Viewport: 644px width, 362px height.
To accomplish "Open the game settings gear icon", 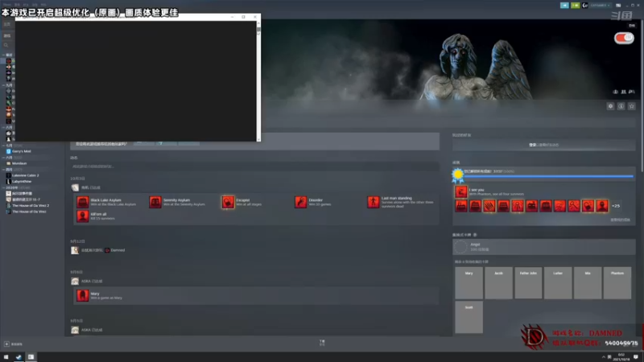I will 610,106.
